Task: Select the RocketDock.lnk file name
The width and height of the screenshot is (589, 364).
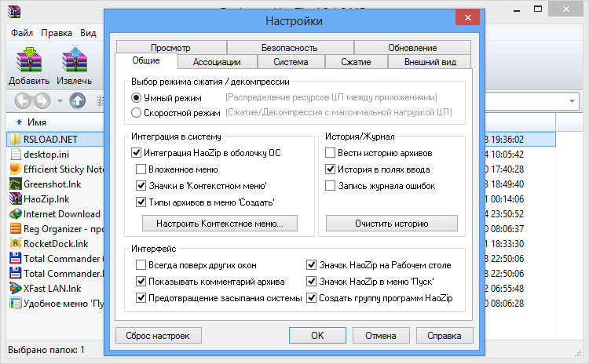Action: pyautogui.click(x=56, y=244)
